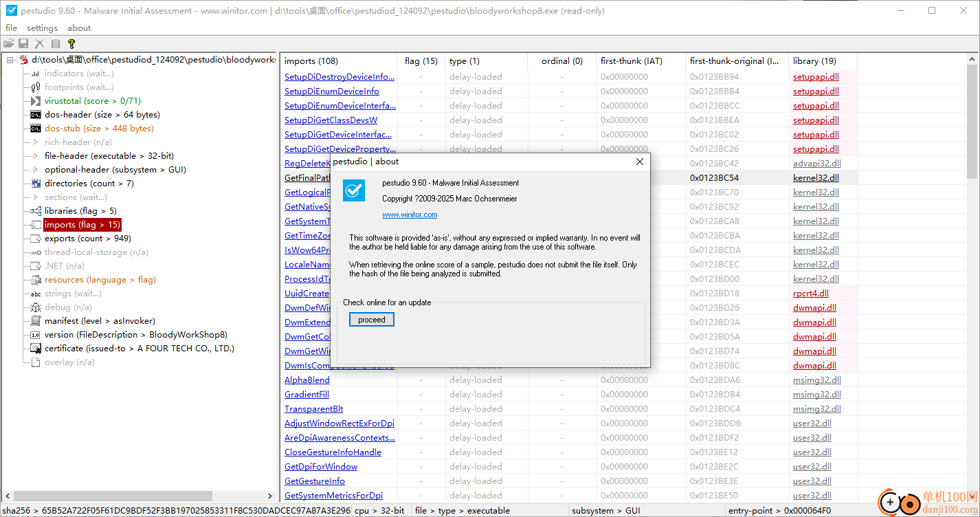Image resolution: width=980 pixels, height=517 pixels.
Task: Select the directories table icon
Action: (x=36, y=184)
